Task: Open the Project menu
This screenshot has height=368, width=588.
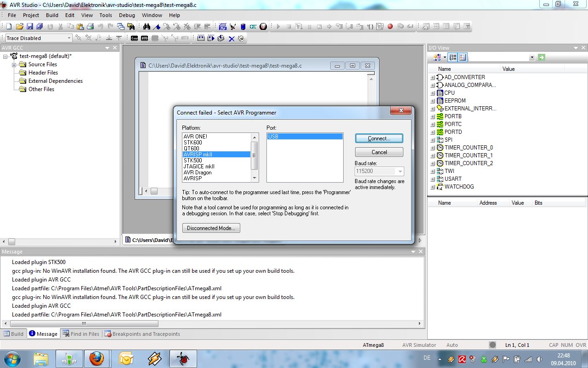Action: [x=31, y=15]
